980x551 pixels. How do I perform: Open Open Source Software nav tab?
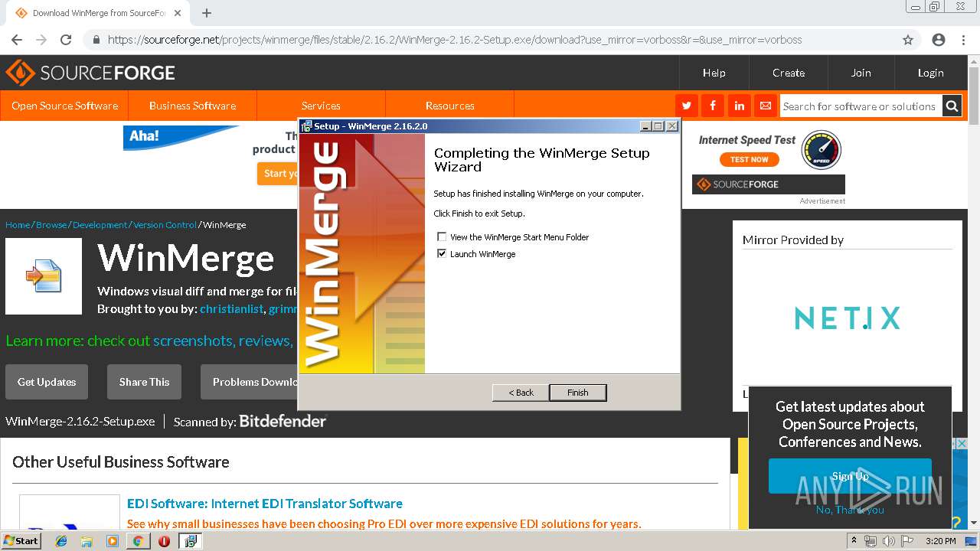pos(65,106)
